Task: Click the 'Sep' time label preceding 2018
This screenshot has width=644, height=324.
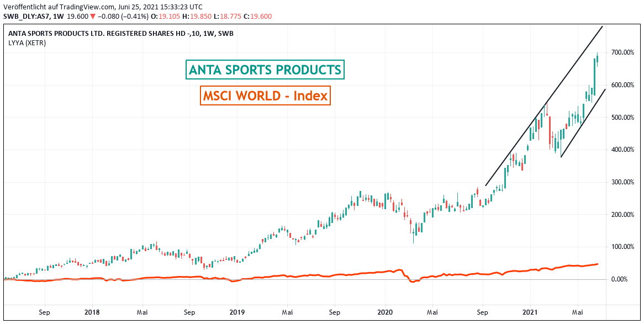Action: coord(45,312)
